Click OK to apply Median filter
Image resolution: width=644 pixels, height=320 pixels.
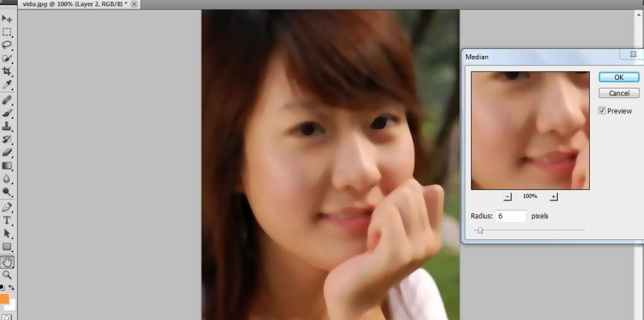click(618, 77)
